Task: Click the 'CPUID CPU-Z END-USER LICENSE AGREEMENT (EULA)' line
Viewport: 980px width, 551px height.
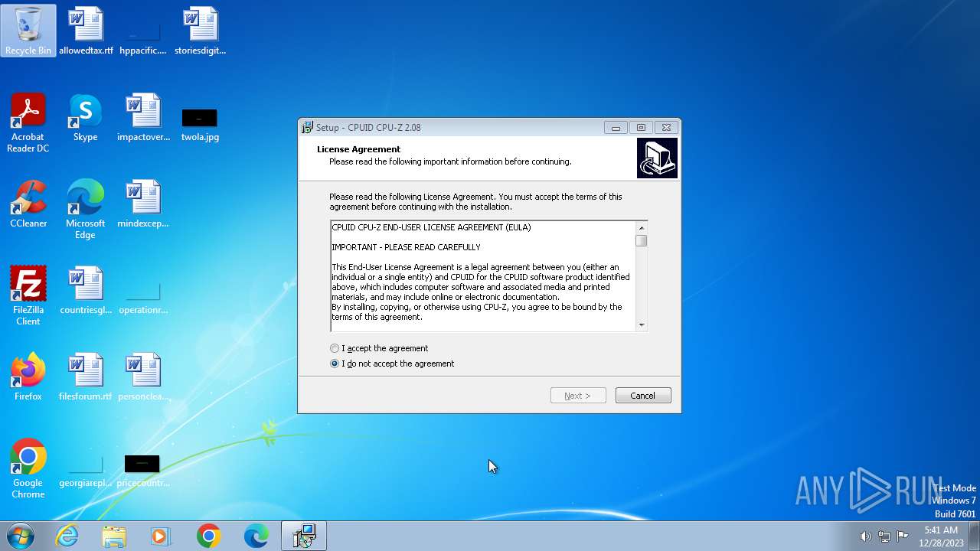Action: (x=431, y=227)
